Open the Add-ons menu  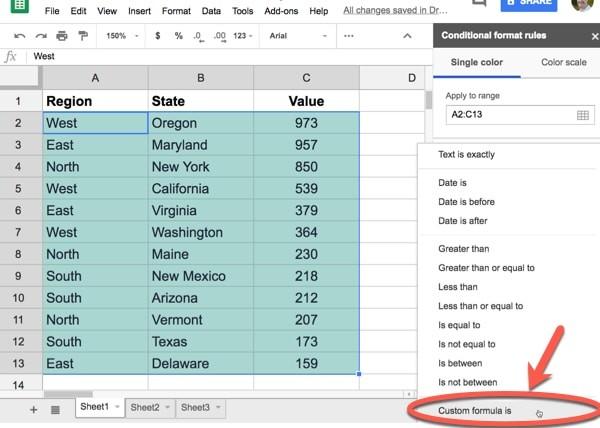[281, 11]
